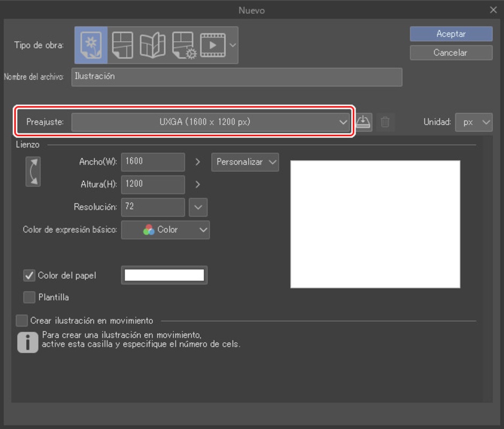The height and width of the screenshot is (429, 504).
Task: Expand more work type options arrow
Action: pos(233,45)
